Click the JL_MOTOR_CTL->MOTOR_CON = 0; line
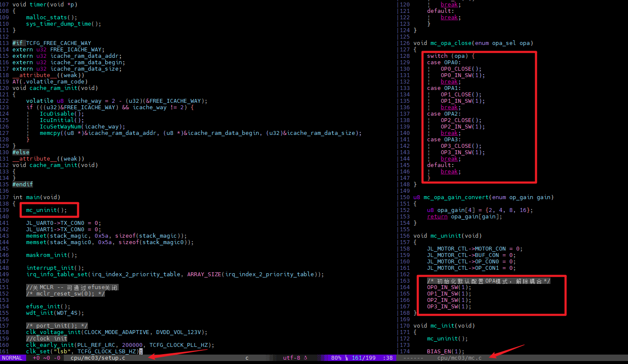628x364 pixels. click(x=475, y=249)
